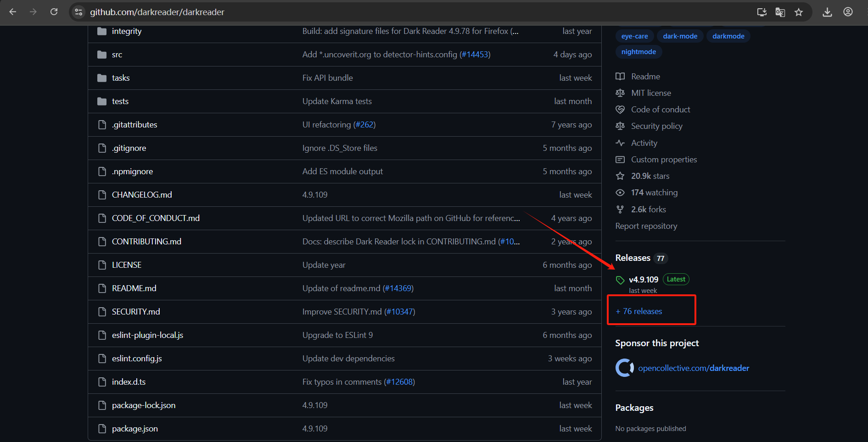Screen dimensions: 868x442
Task: Click the star icon beside 20.9k stars
Action: coord(620,176)
